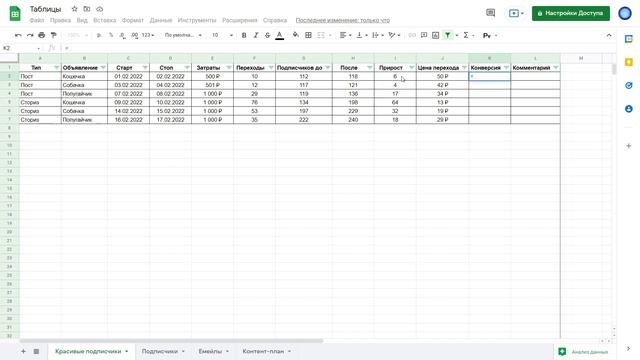Toggle italic formatting
This screenshot has width=640, height=360.
256,36
